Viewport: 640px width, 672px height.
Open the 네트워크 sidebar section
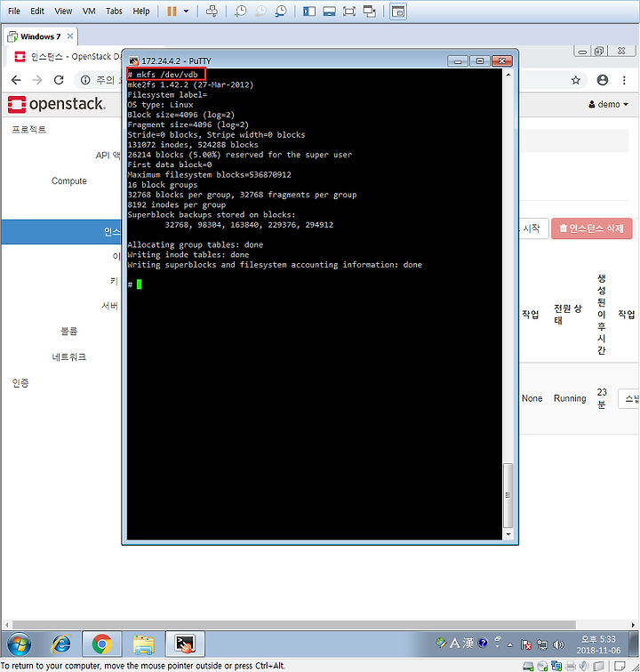[x=69, y=357]
